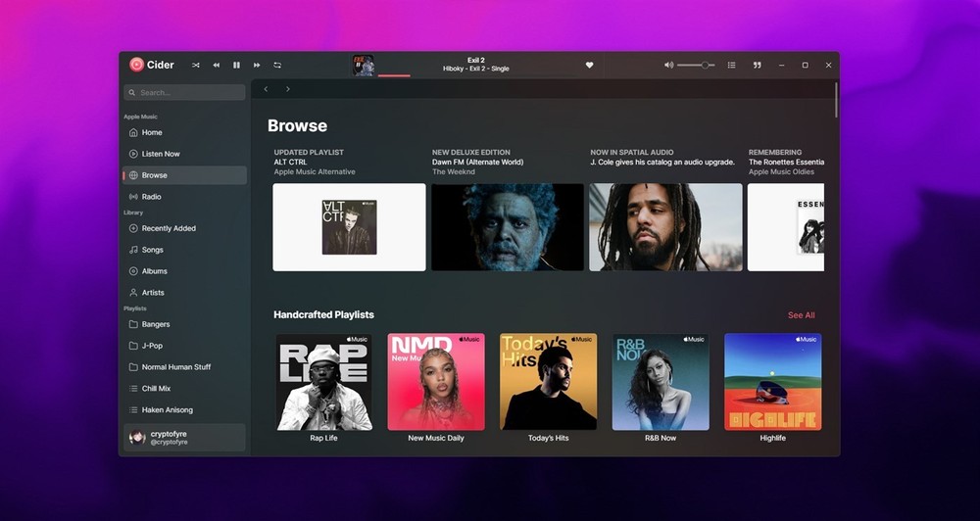Open Artists in the sidebar
Viewport: 980px width, 521px height.
coord(185,293)
